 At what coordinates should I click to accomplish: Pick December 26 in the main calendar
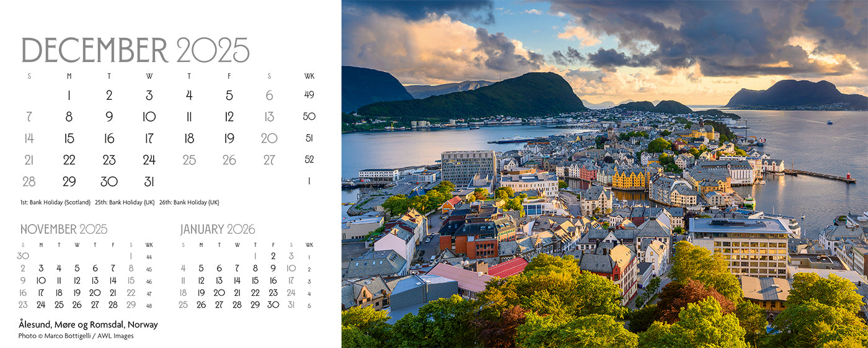click(x=229, y=160)
